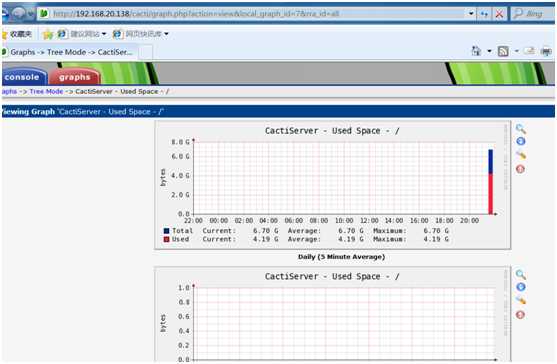Click Used row Average value 4.19 G
Screen dimensions: 557x364
[x=351, y=239]
